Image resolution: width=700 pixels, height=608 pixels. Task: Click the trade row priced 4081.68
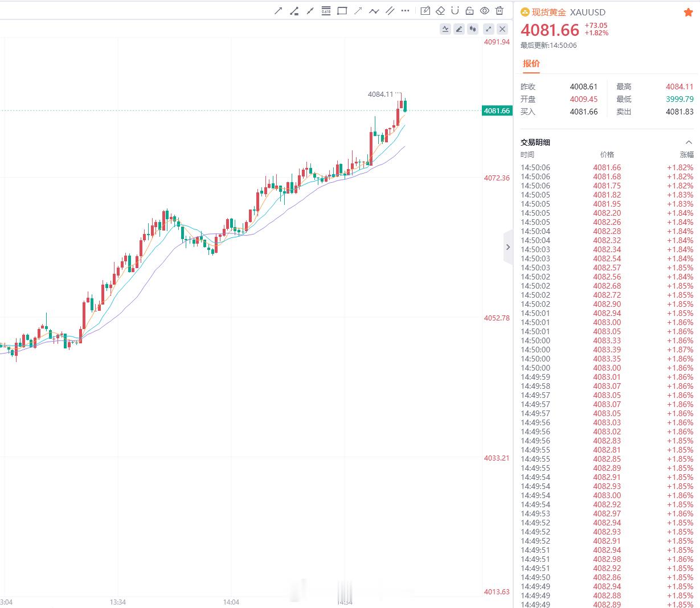point(607,176)
